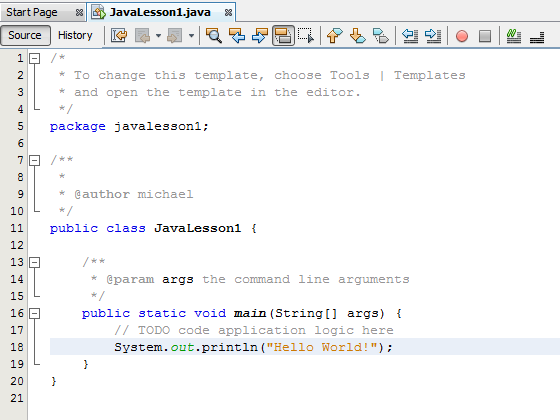Stop Macro Recording square icon
Viewport: 560px width, 420px height.
pyautogui.click(x=485, y=36)
